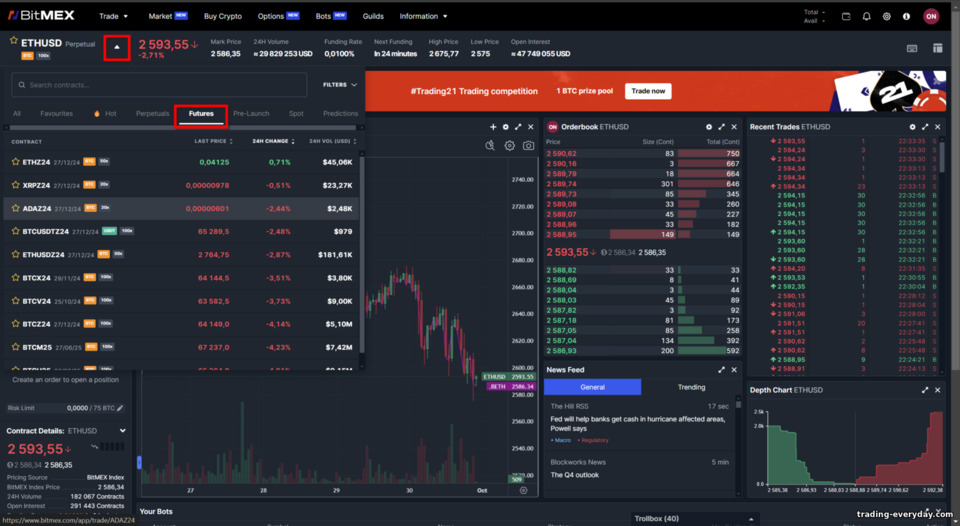Expand chart panel to fullscreen
The image size is (960, 526).
pyautogui.click(x=518, y=127)
